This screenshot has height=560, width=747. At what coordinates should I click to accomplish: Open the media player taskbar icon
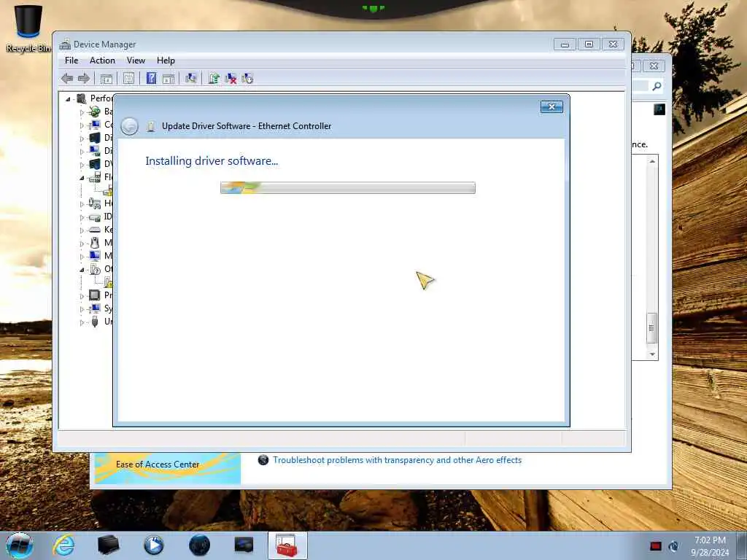click(x=153, y=545)
